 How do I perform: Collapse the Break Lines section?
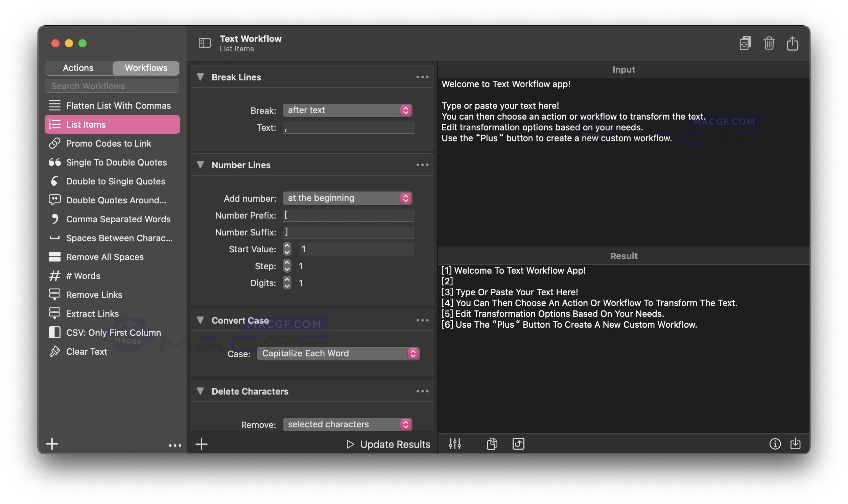point(201,77)
